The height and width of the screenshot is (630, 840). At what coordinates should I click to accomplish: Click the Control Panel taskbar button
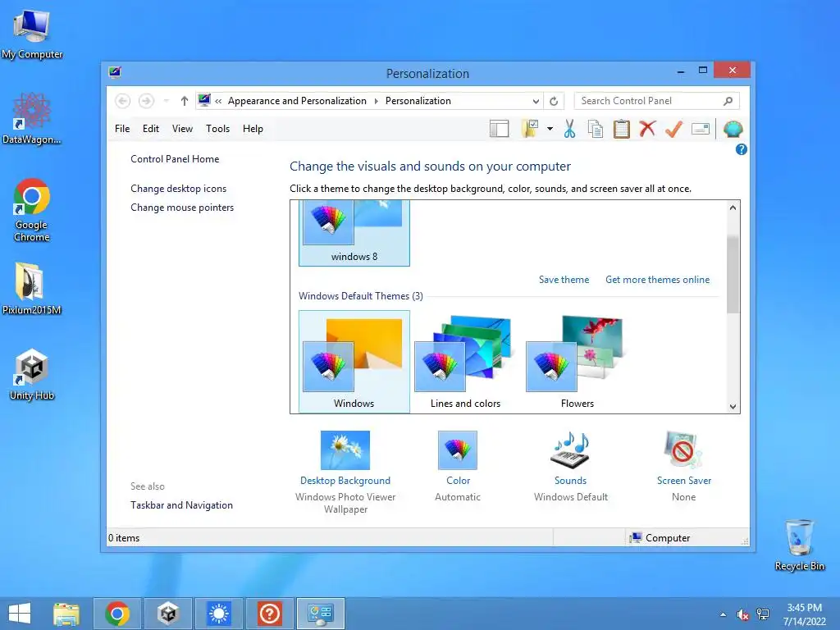(321, 614)
